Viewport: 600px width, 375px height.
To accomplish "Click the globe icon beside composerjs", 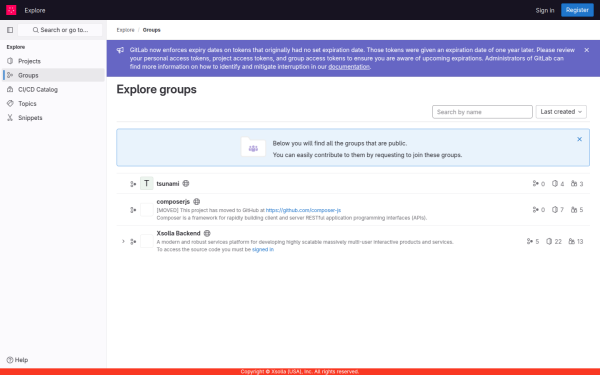I will pyautogui.click(x=197, y=201).
